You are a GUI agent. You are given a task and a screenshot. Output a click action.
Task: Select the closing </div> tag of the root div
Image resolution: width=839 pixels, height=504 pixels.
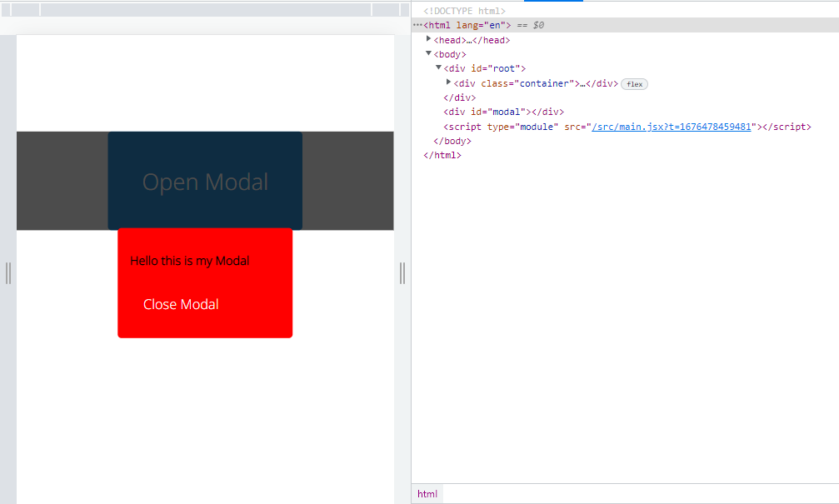pos(460,97)
